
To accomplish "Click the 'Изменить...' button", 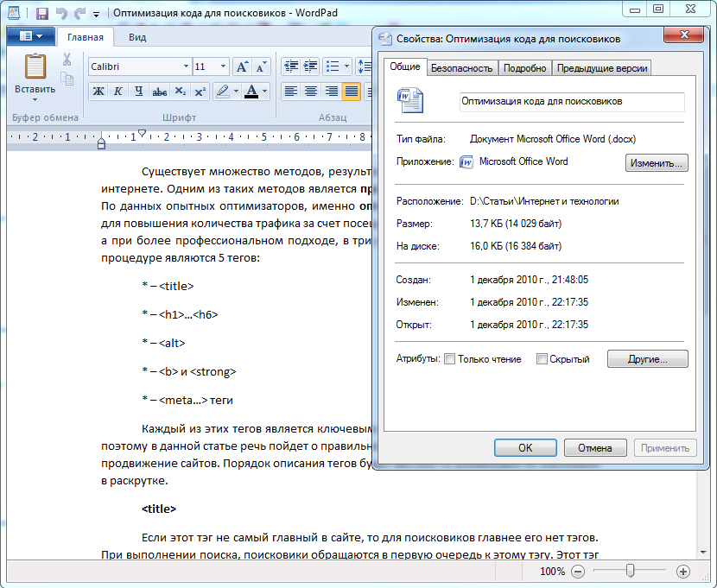I will point(657,162).
